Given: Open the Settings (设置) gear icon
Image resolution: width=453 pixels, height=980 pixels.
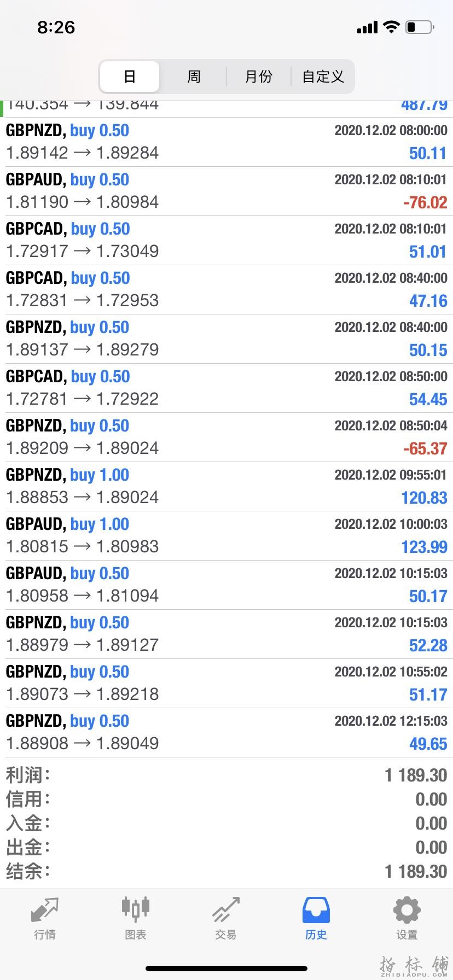Looking at the screenshot, I should pyautogui.click(x=406, y=911).
